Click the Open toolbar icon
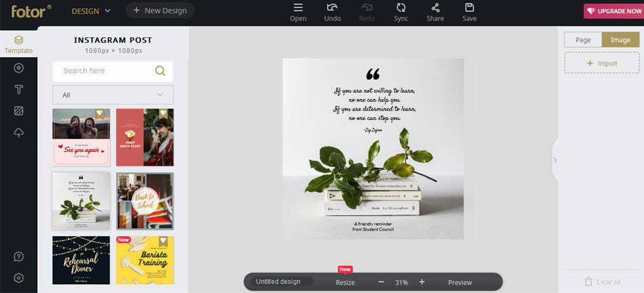This screenshot has width=644, height=293. [298, 12]
